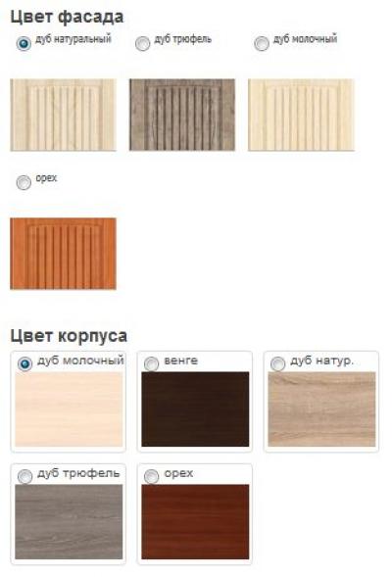Choose the дуб трюфель body radio button
Viewport: 392px width, 577px height.
25,476
